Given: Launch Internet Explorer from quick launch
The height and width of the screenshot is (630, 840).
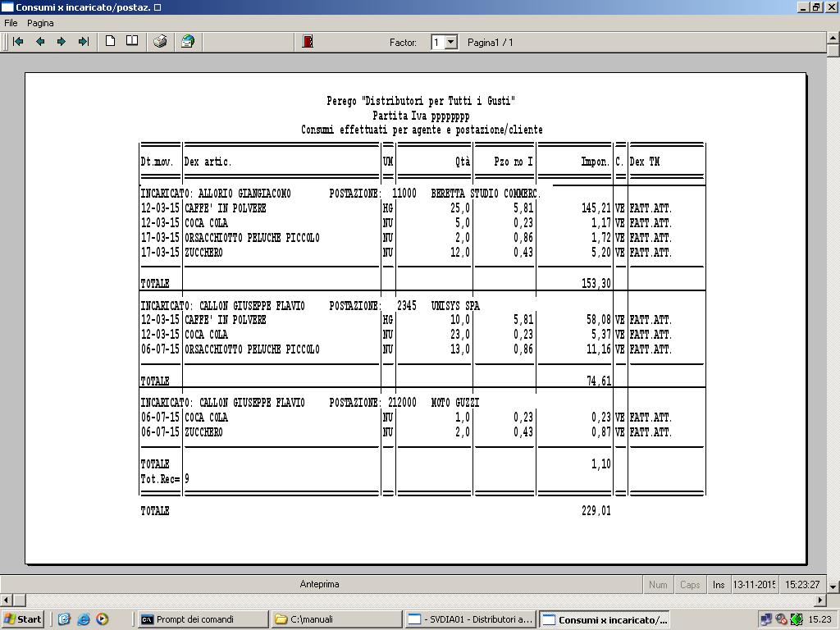Looking at the screenshot, I should tap(84, 619).
